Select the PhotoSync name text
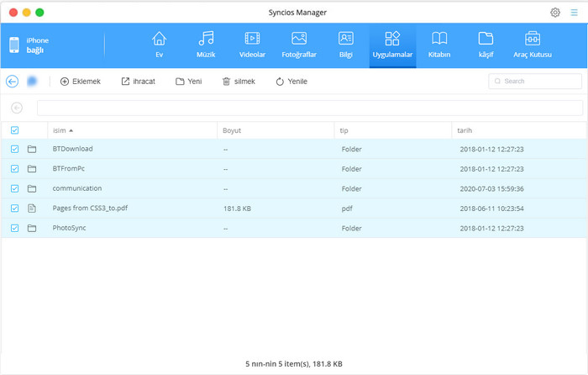Screen dimensions: 588x375 [70, 228]
